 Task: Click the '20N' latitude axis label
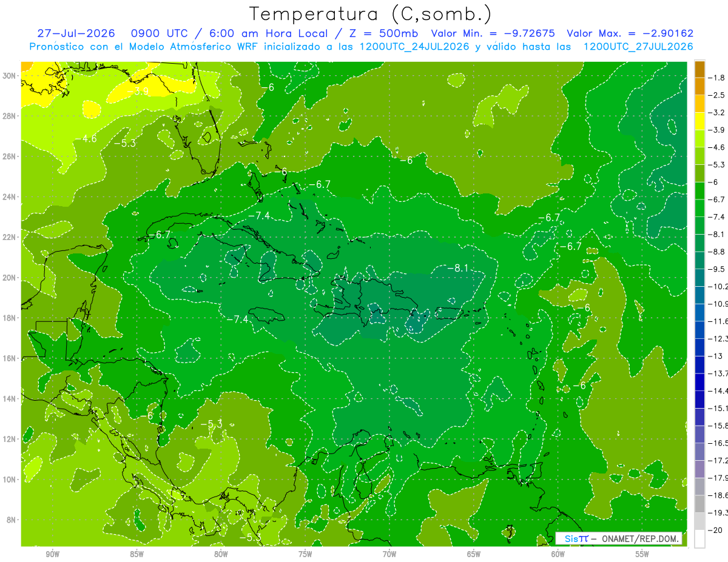click(10, 277)
